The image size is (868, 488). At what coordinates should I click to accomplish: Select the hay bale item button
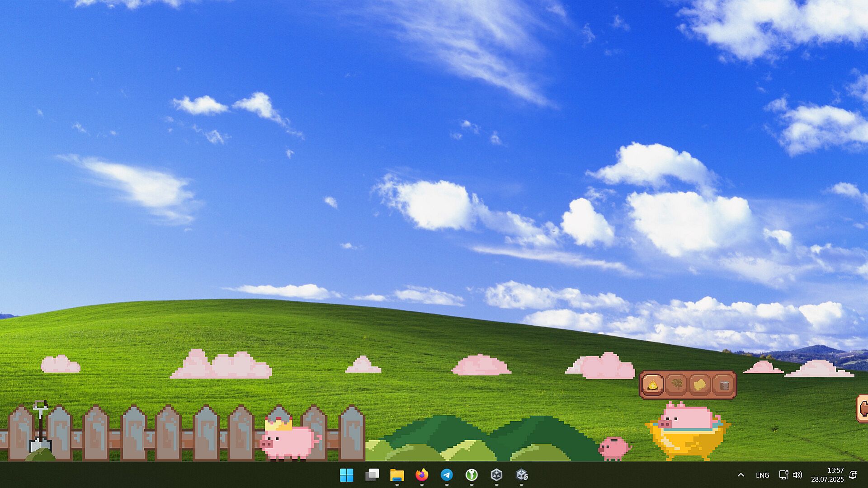pyautogui.click(x=700, y=385)
